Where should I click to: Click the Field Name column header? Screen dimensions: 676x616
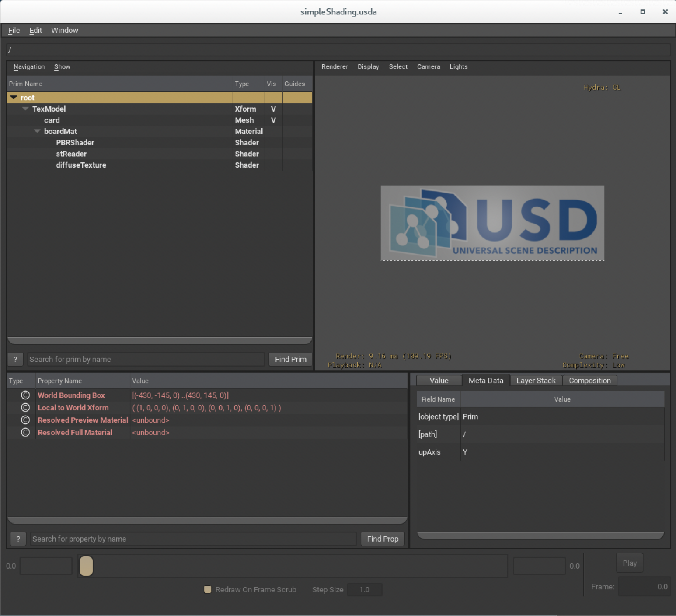pyautogui.click(x=439, y=399)
